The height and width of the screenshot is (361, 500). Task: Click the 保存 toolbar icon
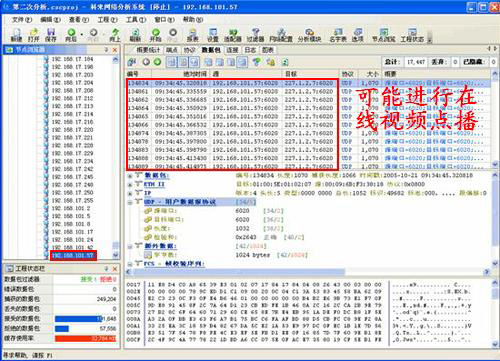tap(51, 35)
